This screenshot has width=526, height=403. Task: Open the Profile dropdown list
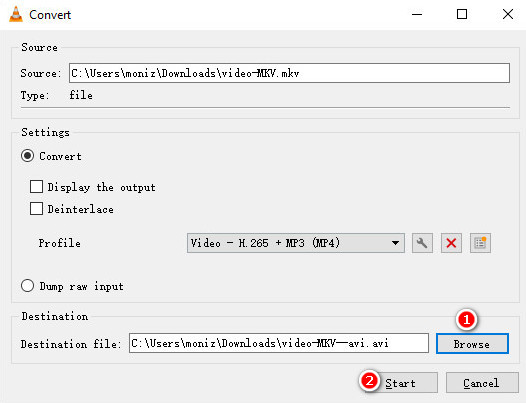tap(296, 243)
